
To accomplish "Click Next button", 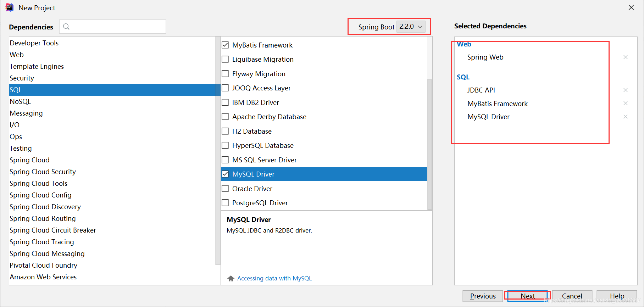I will pos(528,296).
